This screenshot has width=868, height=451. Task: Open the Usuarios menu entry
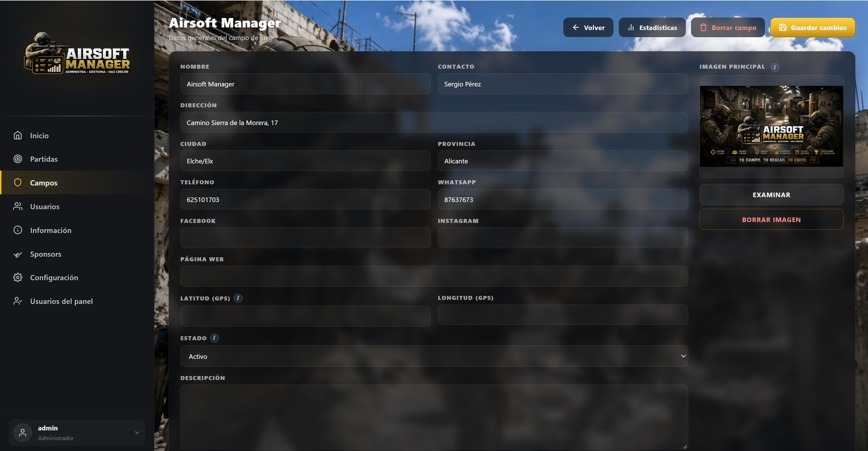(77, 206)
